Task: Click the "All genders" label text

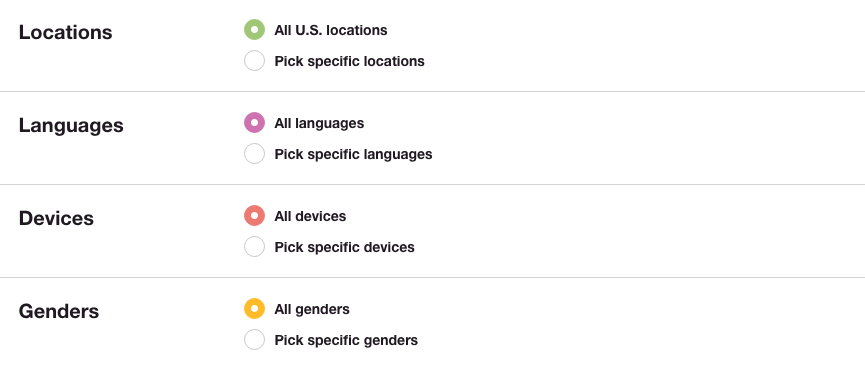Action: coord(312,309)
